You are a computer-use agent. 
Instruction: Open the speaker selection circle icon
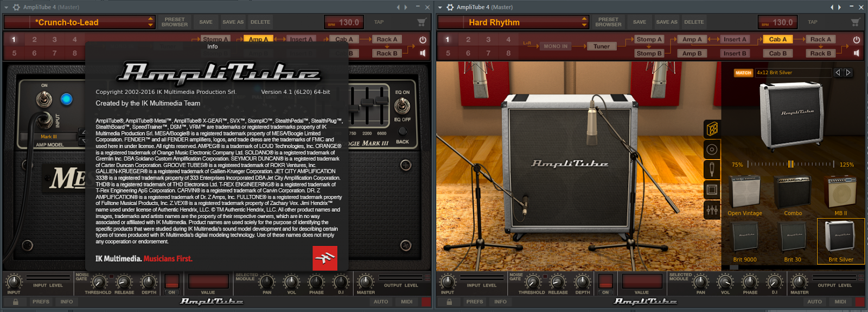click(712, 149)
